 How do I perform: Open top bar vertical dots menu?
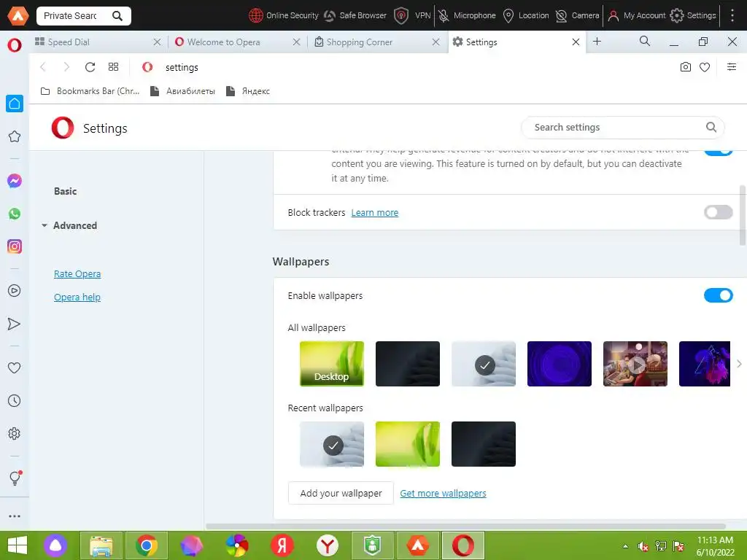point(732,16)
